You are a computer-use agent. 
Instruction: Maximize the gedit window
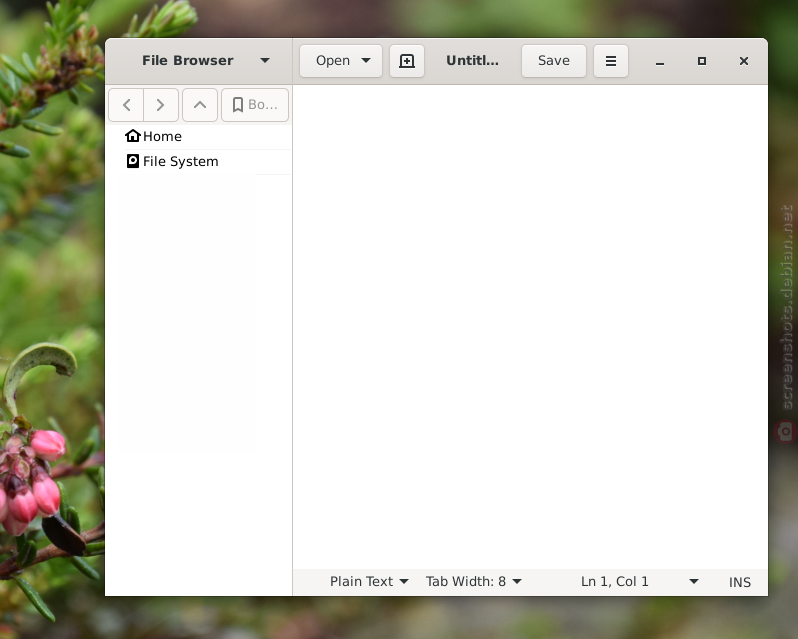702,61
